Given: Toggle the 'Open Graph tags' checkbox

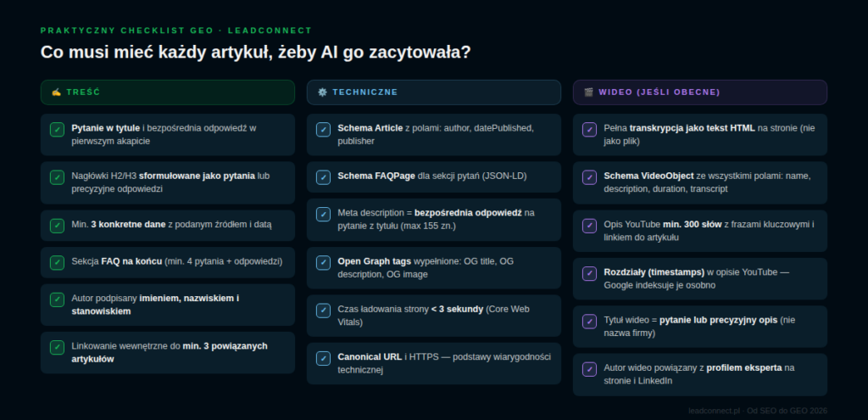Looking at the screenshot, I should (x=323, y=262).
